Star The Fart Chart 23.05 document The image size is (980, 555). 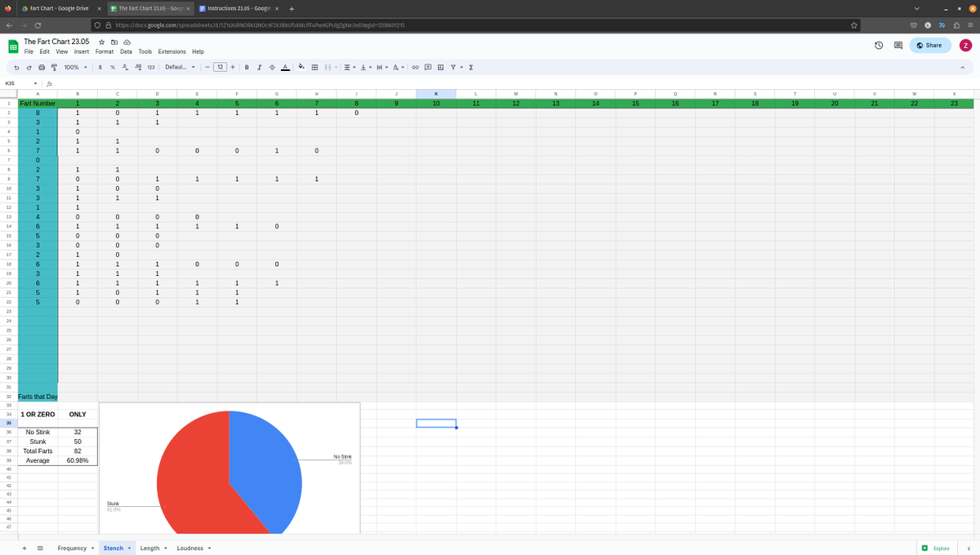tap(101, 42)
